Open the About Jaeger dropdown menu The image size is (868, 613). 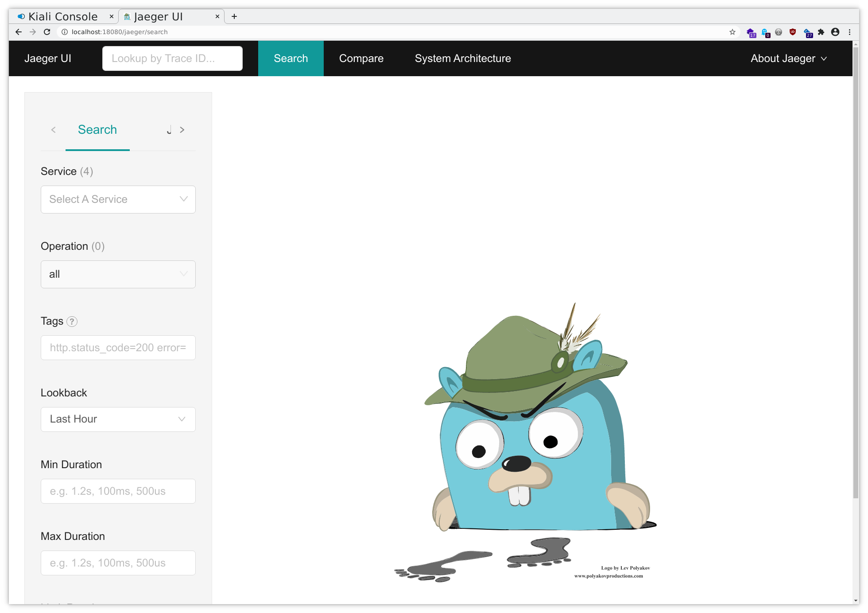pos(788,58)
